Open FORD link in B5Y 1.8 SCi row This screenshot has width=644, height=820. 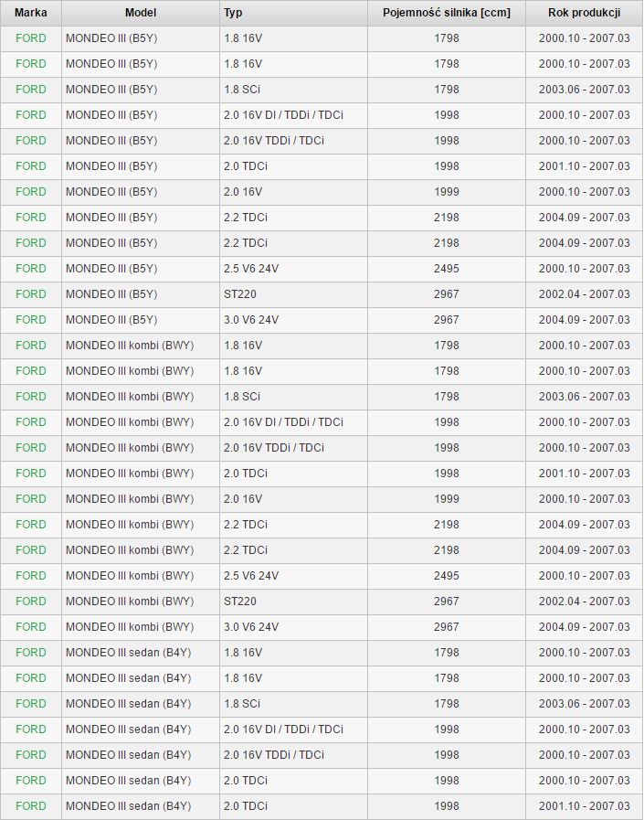31,90
